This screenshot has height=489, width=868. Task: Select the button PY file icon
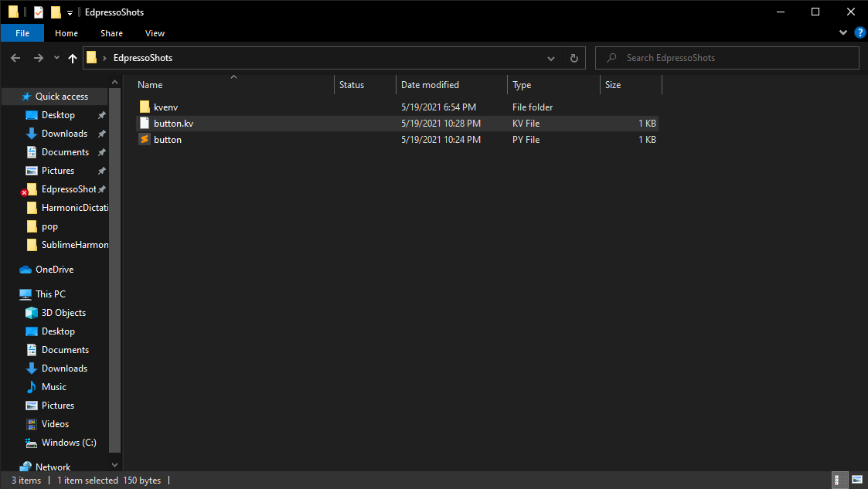coord(144,140)
